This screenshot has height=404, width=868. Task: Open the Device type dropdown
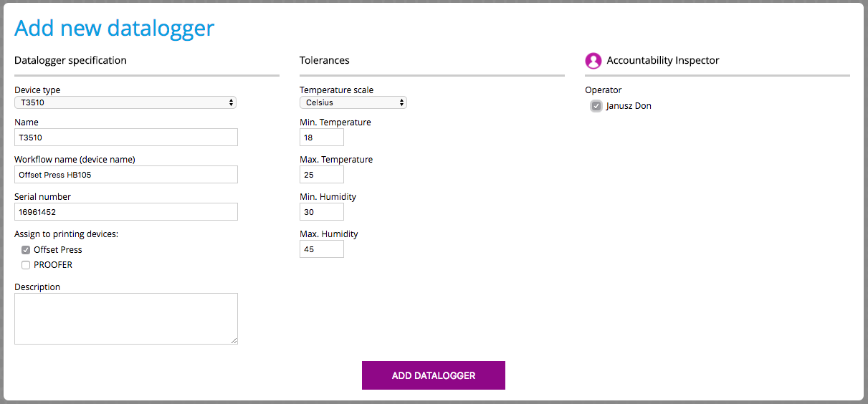pos(125,102)
